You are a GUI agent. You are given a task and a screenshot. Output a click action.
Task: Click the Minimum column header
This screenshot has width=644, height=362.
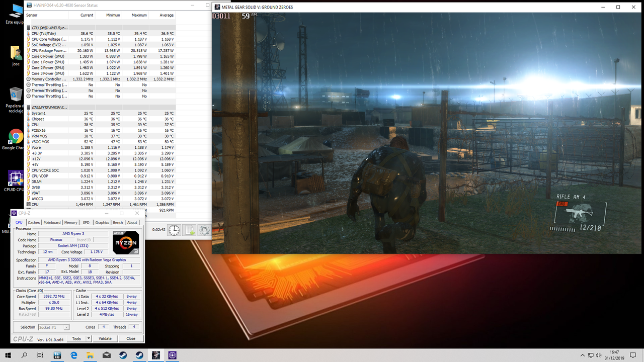tap(109, 15)
